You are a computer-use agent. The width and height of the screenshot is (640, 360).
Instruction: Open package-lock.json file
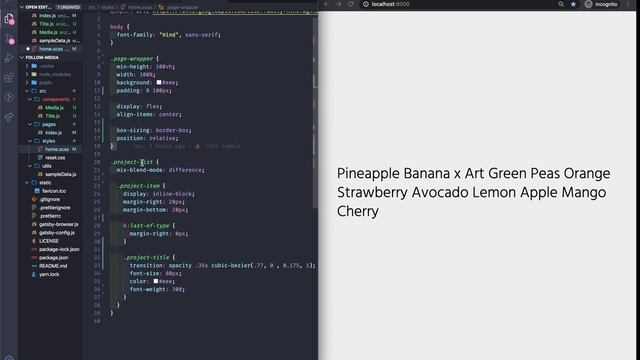click(x=59, y=249)
